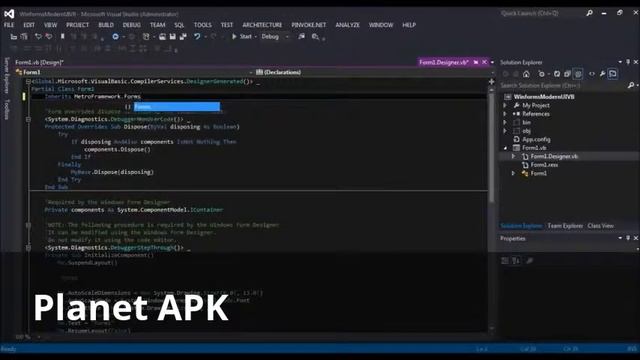Click the Categorized icon in Properties panel

pyautogui.click(x=505, y=260)
